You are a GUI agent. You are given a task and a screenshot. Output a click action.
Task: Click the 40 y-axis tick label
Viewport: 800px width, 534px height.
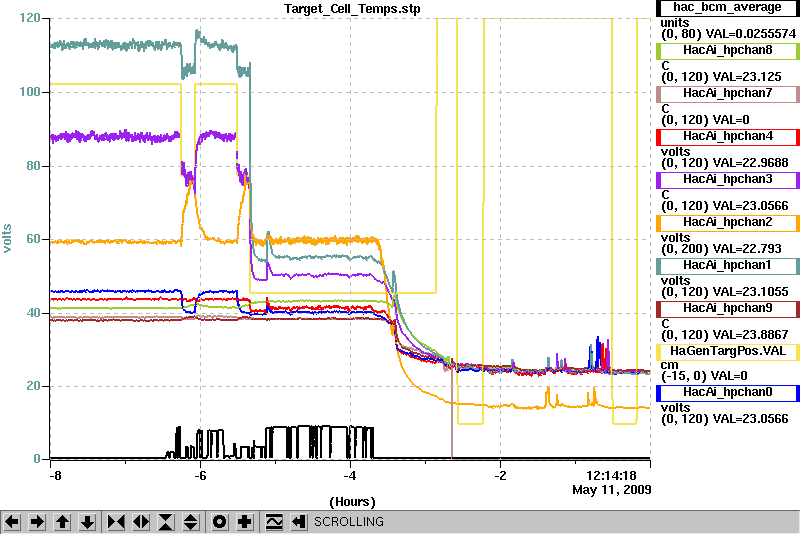[x=33, y=313]
